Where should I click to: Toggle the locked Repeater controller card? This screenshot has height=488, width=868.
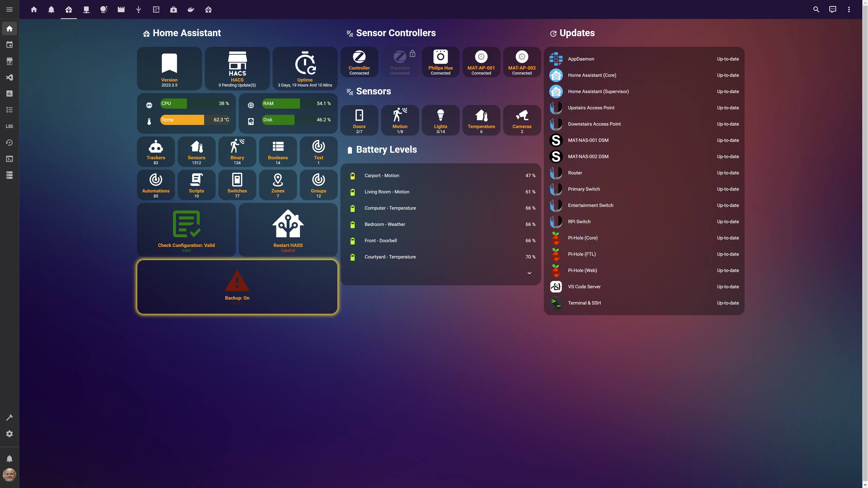400,62
